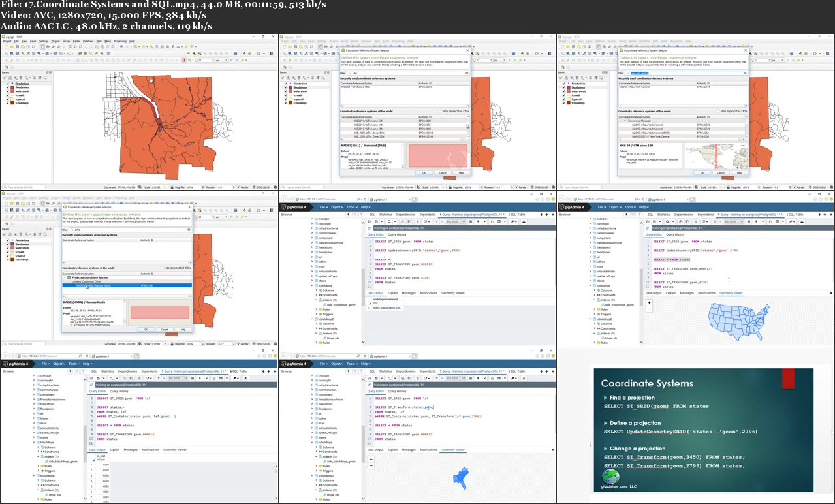The height and width of the screenshot is (504, 835).
Task: Toggle tcparcel layer in QGIS frame without dialog
Action: (8, 99)
